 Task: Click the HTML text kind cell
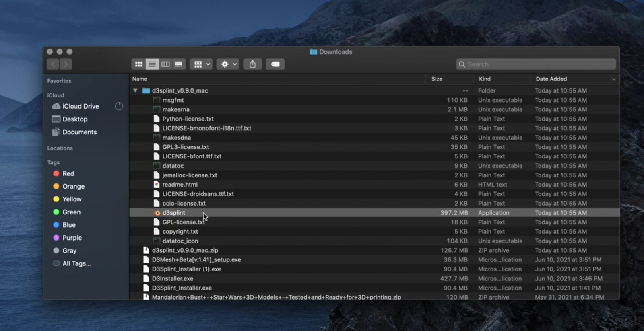point(492,185)
